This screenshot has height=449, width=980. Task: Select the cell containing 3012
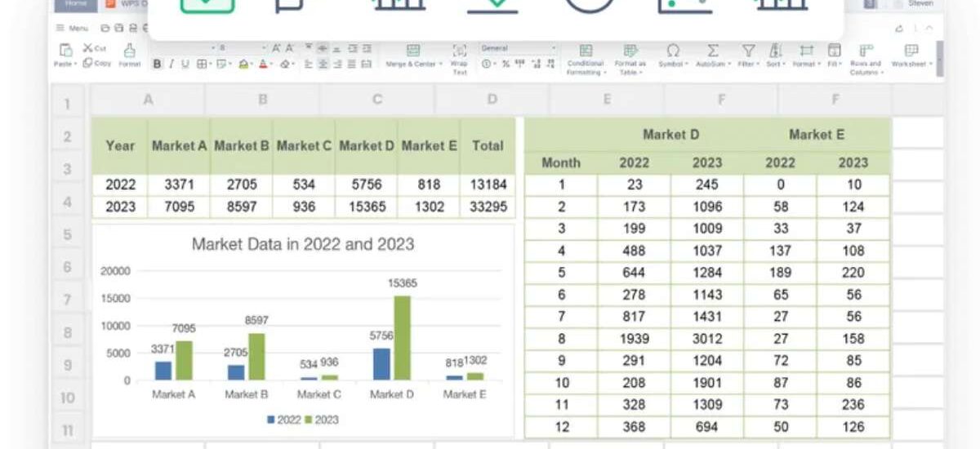(x=706, y=339)
